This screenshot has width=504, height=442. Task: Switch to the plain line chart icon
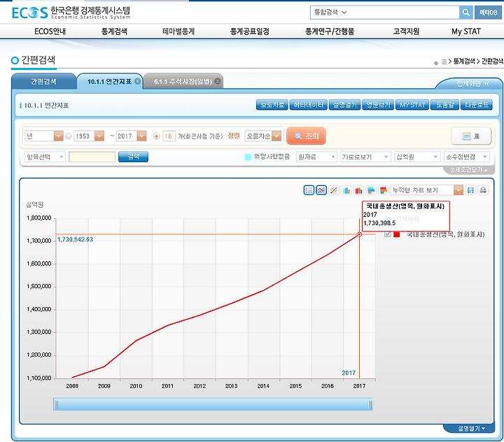tap(334, 190)
